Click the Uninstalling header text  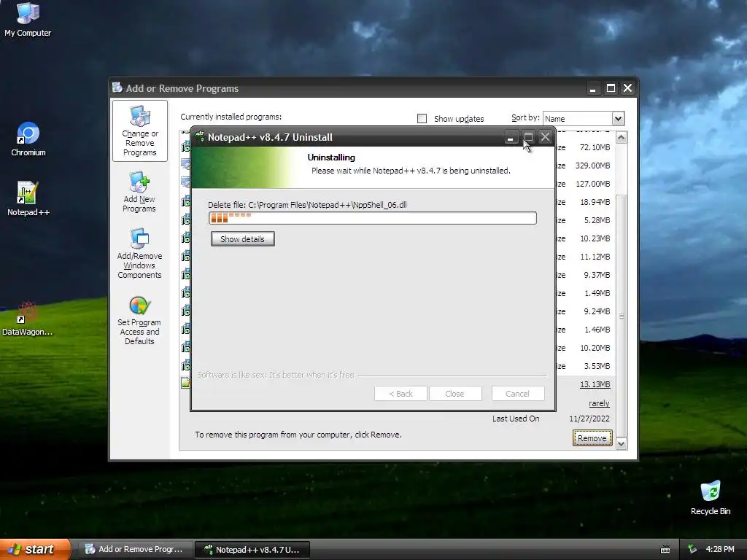(331, 157)
